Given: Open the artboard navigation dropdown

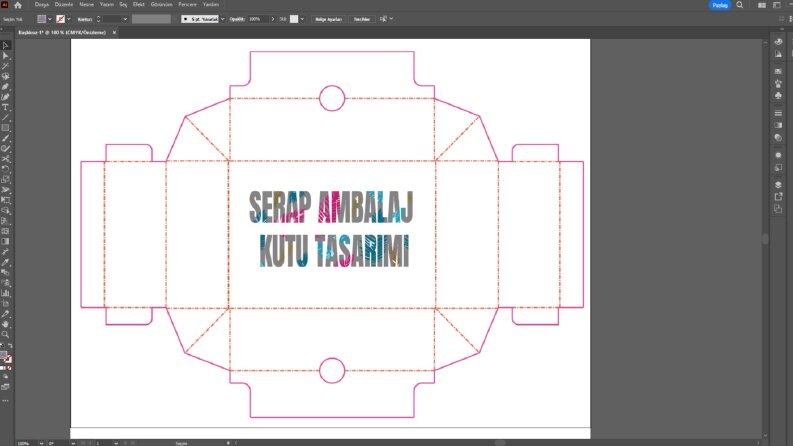Looking at the screenshot, I should click(116, 443).
